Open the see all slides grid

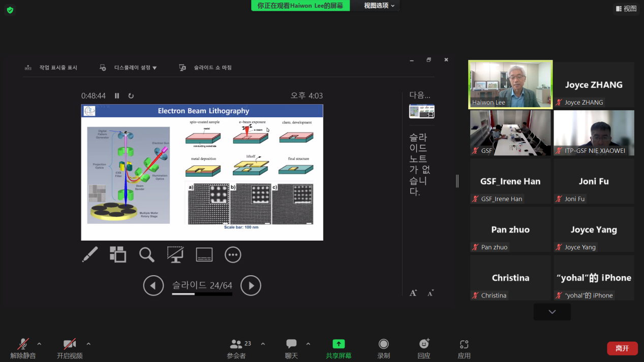pyautogui.click(x=118, y=254)
